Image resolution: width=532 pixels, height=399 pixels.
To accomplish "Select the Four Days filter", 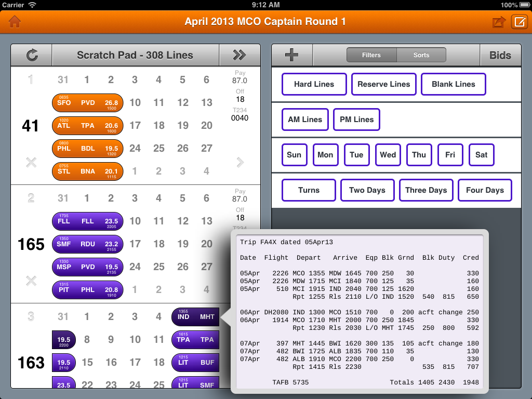I will pyautogui.click(x=485, y=190).
